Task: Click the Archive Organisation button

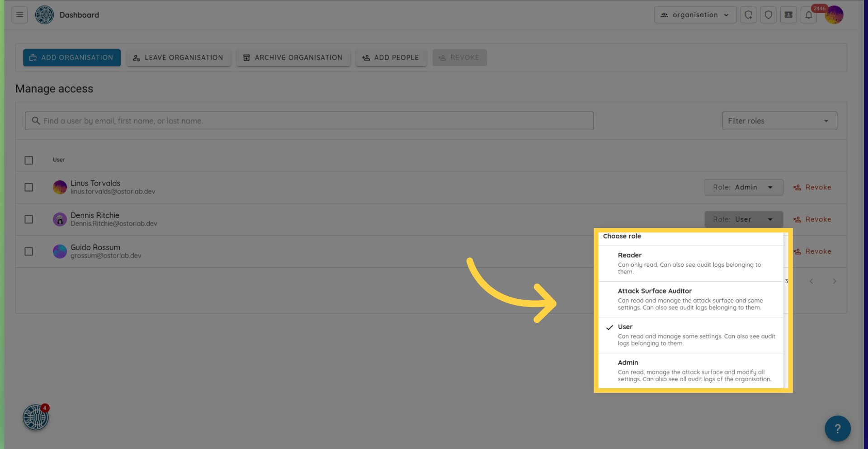Action: coord(293,57)
